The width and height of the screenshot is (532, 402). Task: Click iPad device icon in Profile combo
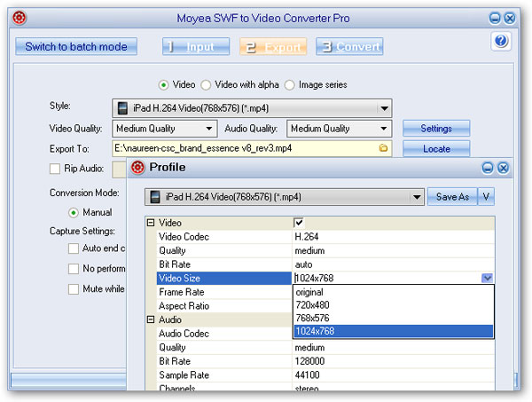154,197
